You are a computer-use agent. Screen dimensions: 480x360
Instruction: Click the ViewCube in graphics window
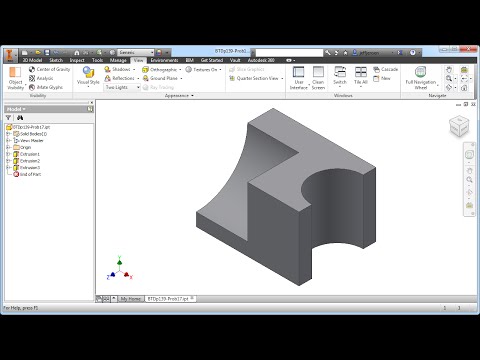(x=459, y=126)
